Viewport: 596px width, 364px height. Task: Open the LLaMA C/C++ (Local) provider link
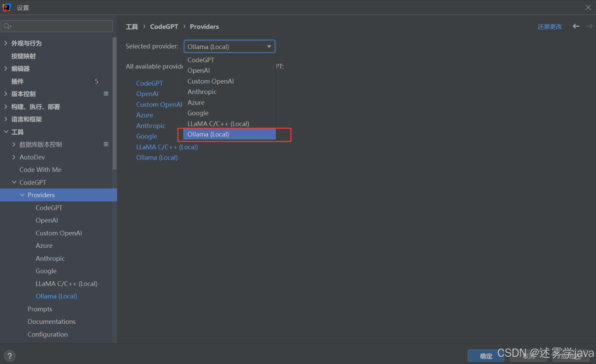click(x=167, y=147)
